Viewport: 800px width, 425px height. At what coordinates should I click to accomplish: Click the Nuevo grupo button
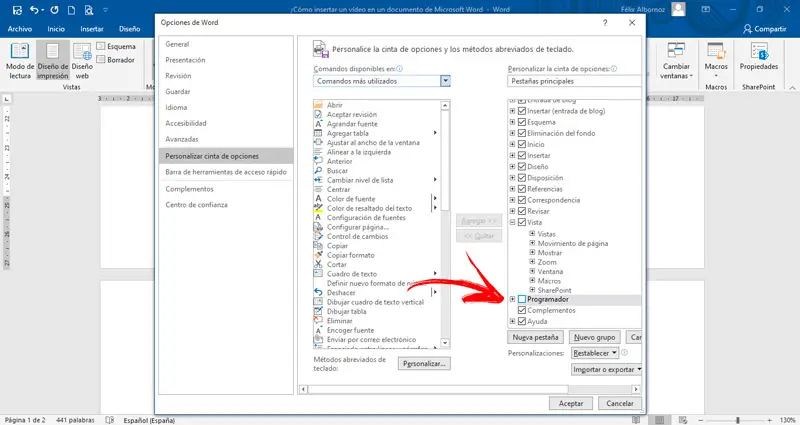594,337
